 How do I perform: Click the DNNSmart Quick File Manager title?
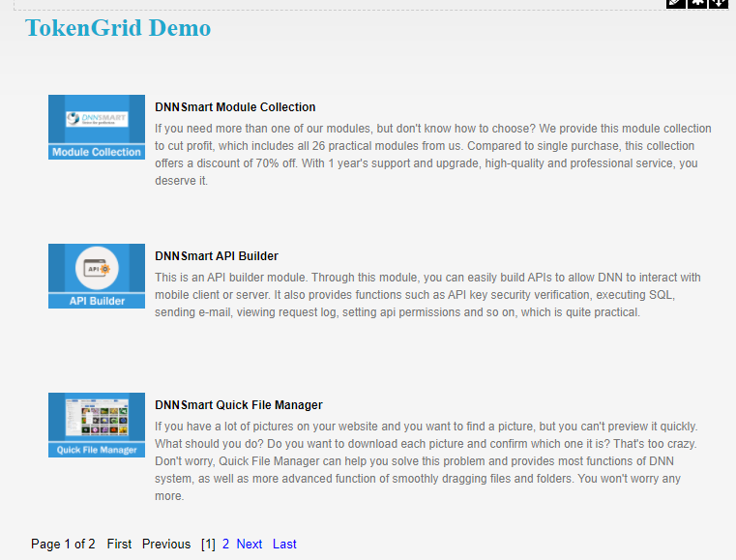coord(239,404)
